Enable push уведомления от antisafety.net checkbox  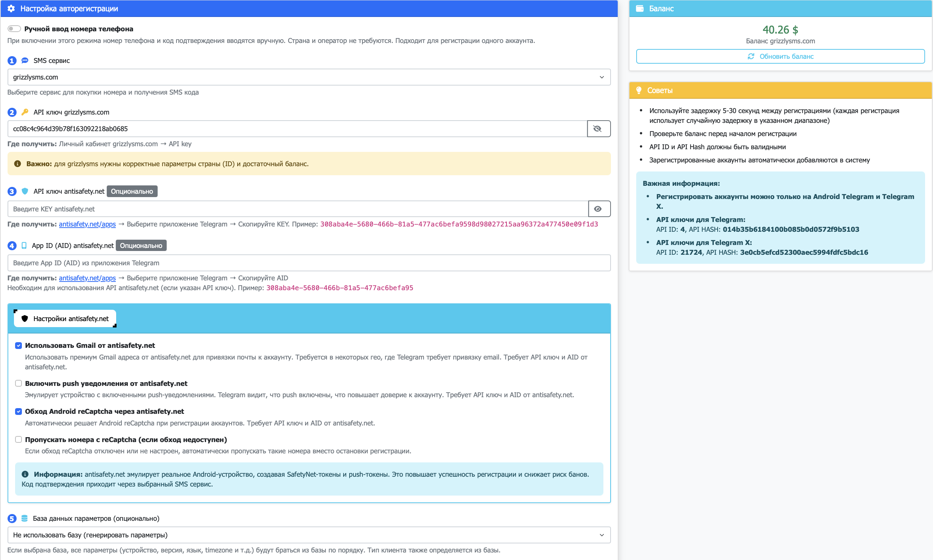pos(18,383)
